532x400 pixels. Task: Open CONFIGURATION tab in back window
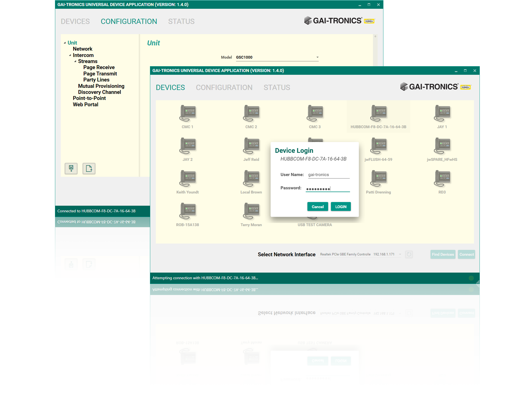point(129,21)
